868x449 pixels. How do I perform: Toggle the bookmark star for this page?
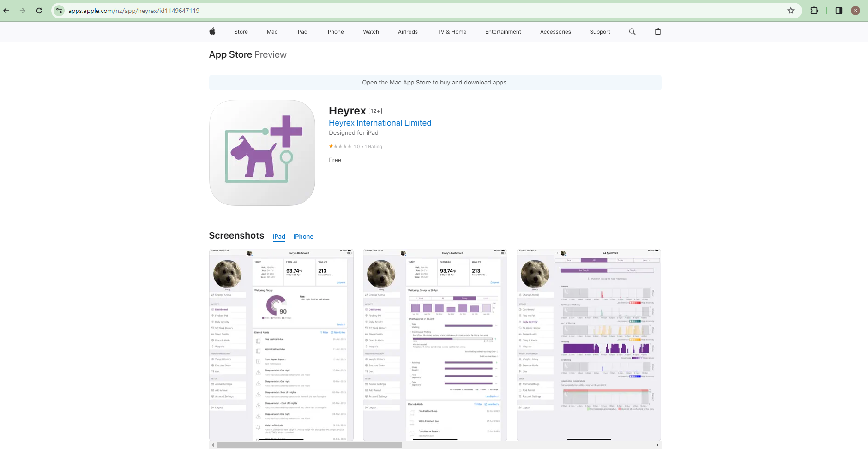point(791,10)
